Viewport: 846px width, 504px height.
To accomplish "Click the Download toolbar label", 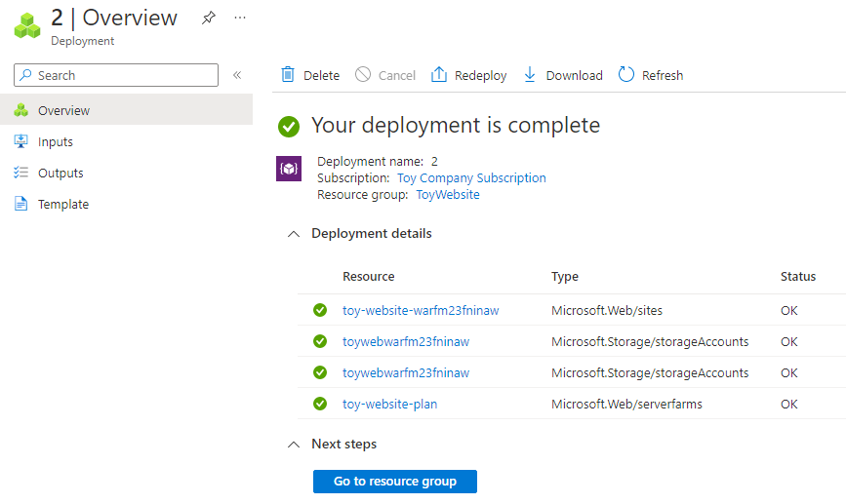I will coord(574,75).
